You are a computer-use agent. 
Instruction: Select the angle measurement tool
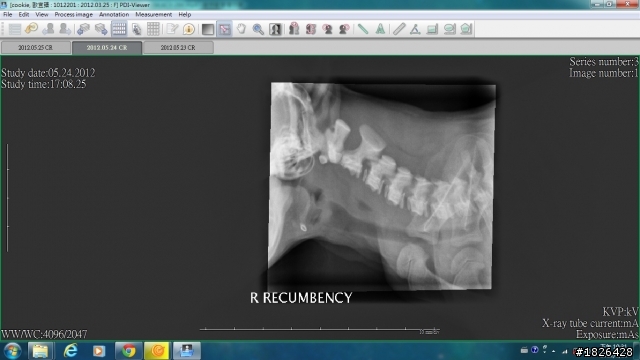click(415, 29)
